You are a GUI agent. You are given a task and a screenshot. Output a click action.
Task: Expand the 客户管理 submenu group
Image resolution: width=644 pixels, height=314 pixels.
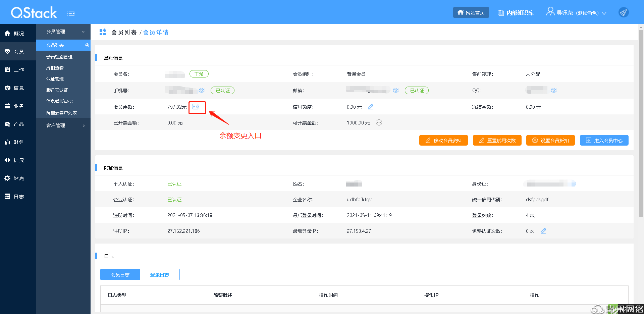(x=63, y=125)
